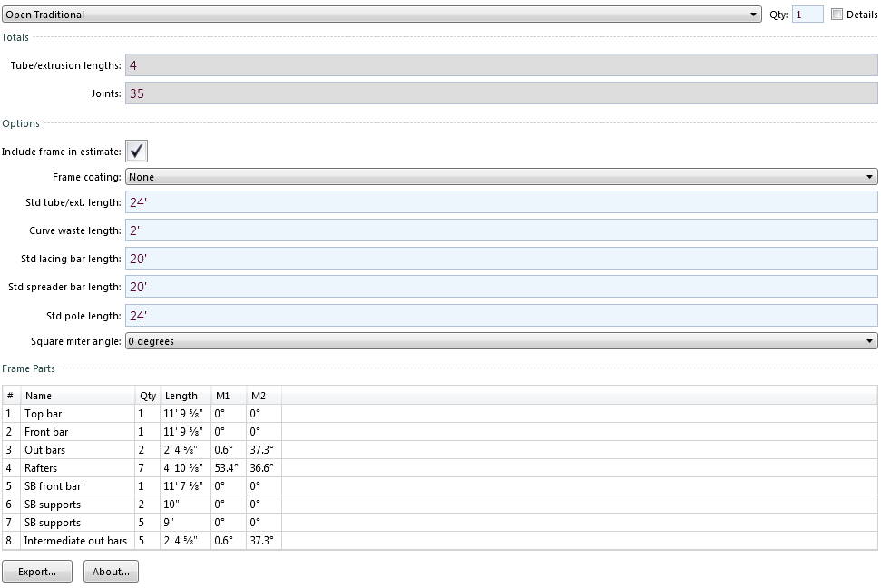This screenshot has width=881, height=588.
Task: Click the Qty input field
Action: click(x=808, y=15)
